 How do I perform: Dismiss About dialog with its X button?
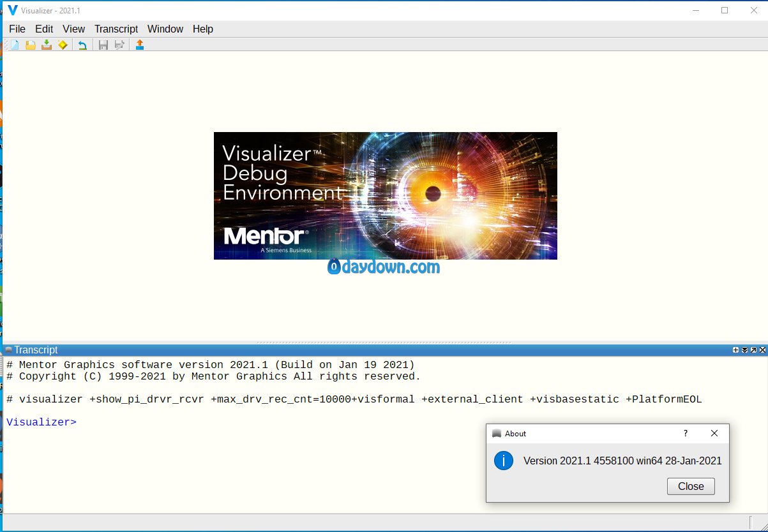pyautogui.click(x=714, y=433)
